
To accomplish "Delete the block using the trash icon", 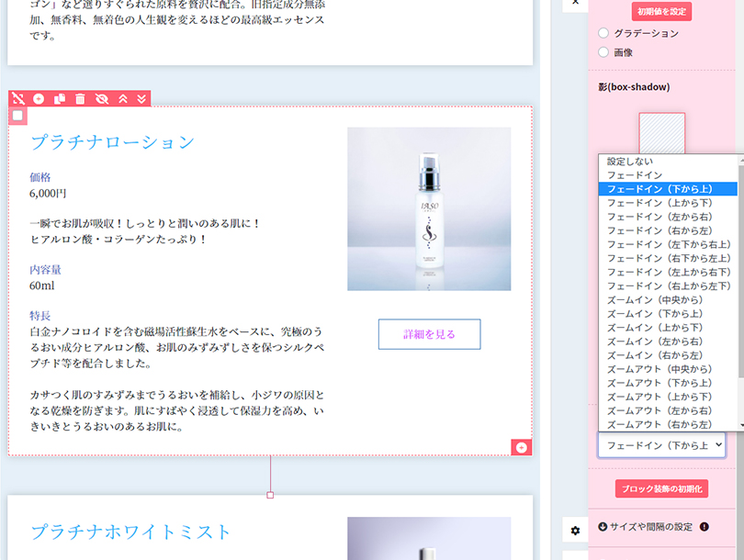I will pyautogui.click(x=80, y=98).
